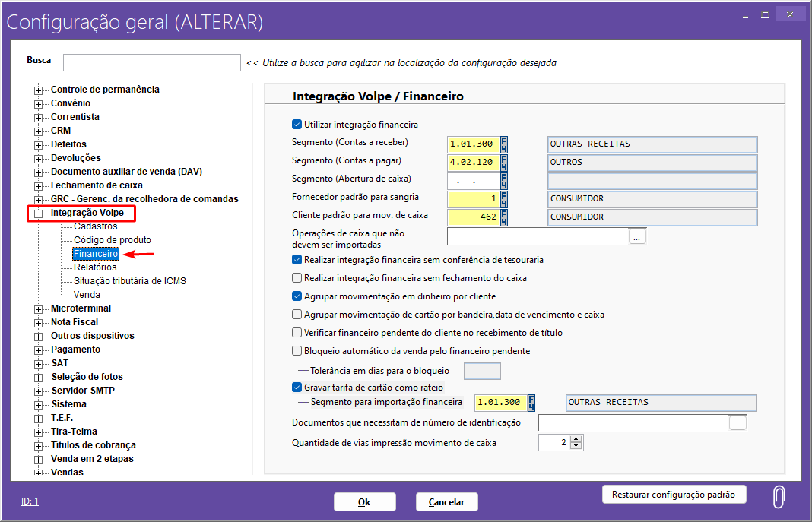
Task: Click F4 lookup icon for Segmento Contas a receber
Action: tap(503, 144)
